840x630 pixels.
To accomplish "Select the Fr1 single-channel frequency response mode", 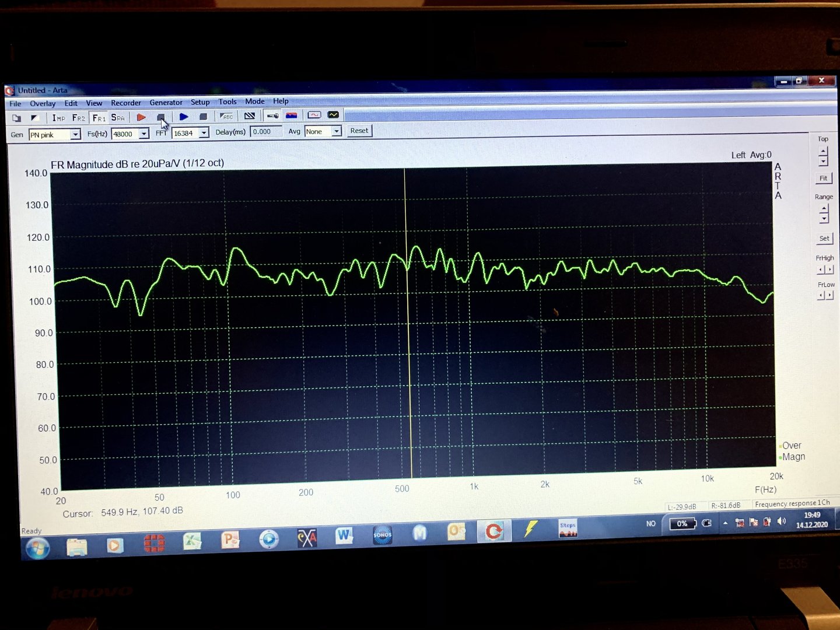I will 99,118.
